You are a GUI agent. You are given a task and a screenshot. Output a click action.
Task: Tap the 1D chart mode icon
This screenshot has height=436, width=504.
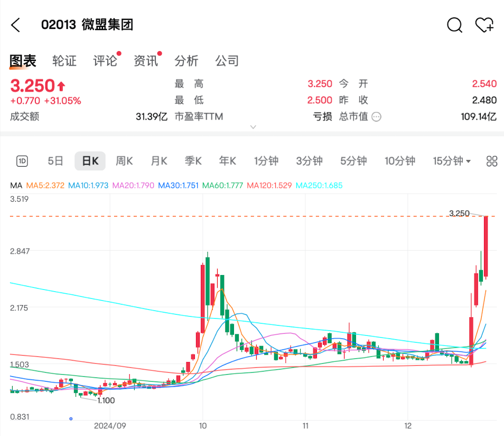(22, 162)
